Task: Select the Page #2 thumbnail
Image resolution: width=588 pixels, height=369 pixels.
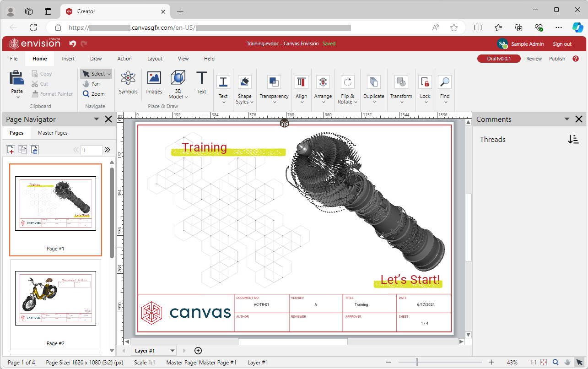Action: [55, 298]
